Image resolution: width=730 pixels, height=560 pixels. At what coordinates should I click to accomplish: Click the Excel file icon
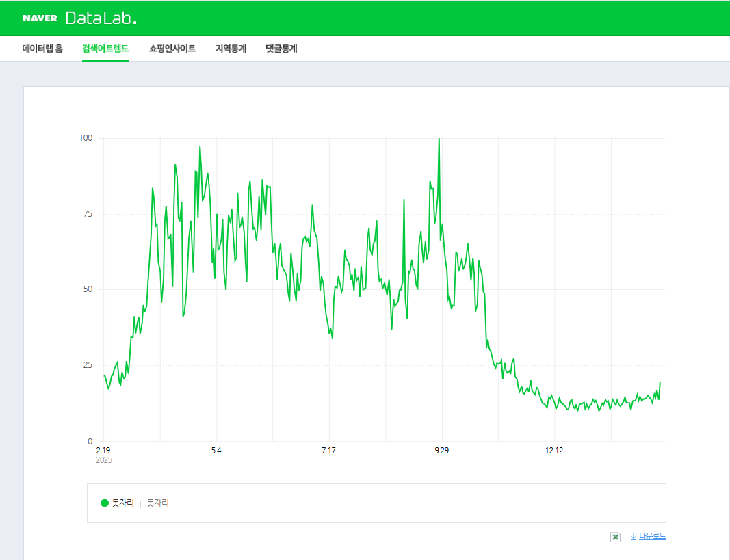(616, 537)
